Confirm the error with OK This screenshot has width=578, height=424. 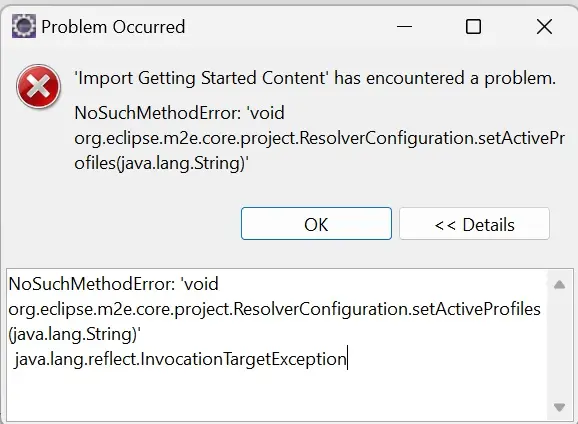point(316,223)
